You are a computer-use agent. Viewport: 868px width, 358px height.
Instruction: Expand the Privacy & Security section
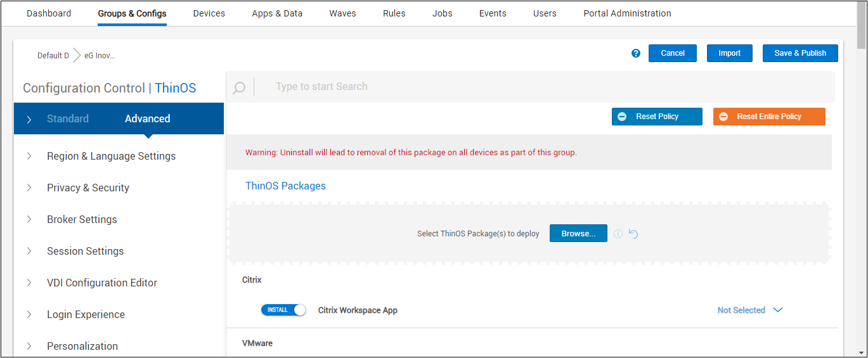pyautogui.click(x=88, y=188)
